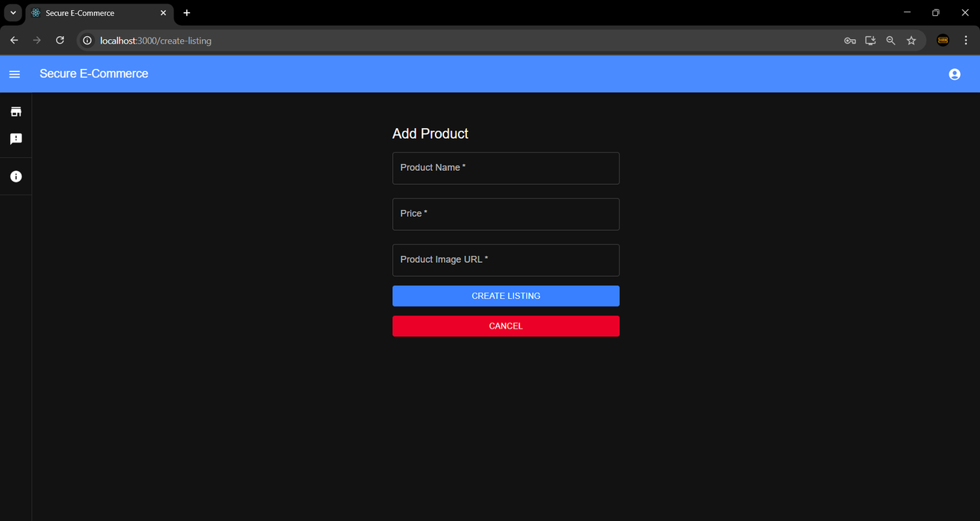Close the Secure E-Commerce tab
The height and width of the screenshot is (521, 980).
click(163, 13)
